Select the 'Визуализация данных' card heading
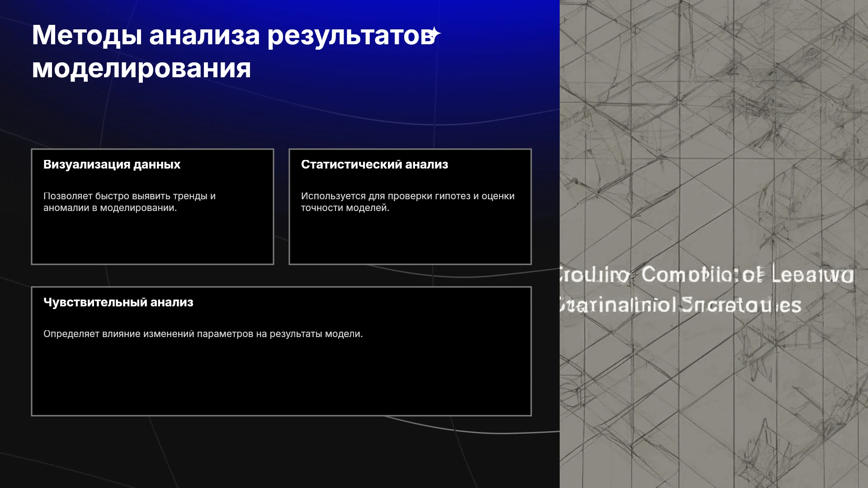Viewport: 868px width, 488px height. (x=112, y=164)
